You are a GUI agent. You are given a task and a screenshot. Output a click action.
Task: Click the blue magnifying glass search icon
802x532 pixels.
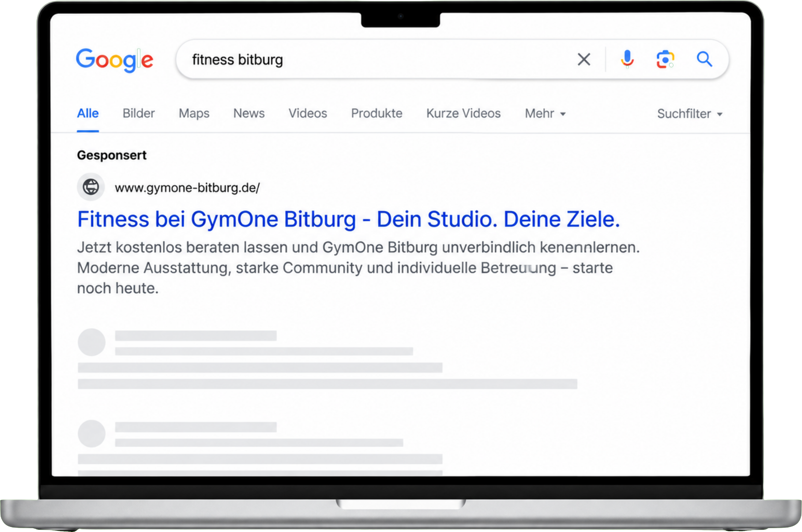(x=704, y=59)
